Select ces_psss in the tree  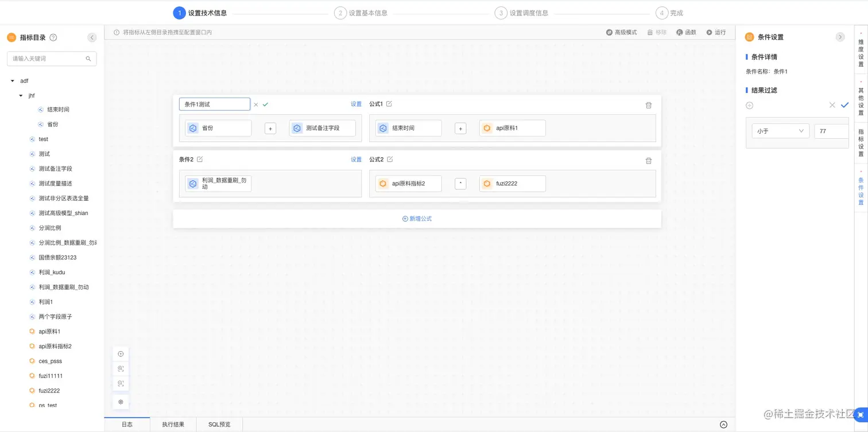[50, 361]
